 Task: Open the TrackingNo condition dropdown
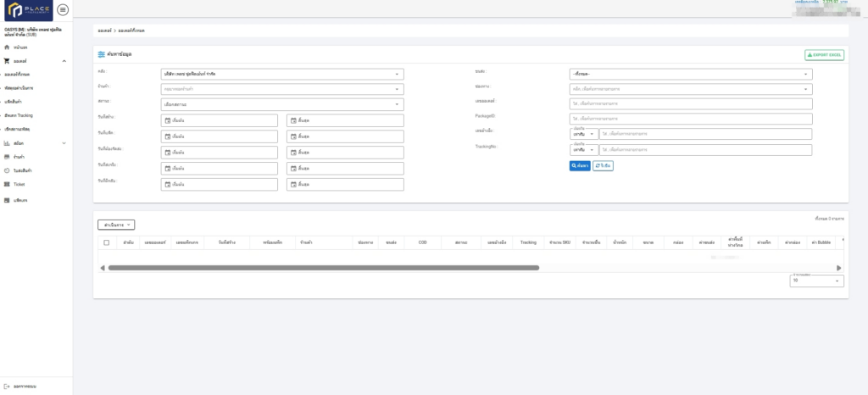click(x=582, y=150)
